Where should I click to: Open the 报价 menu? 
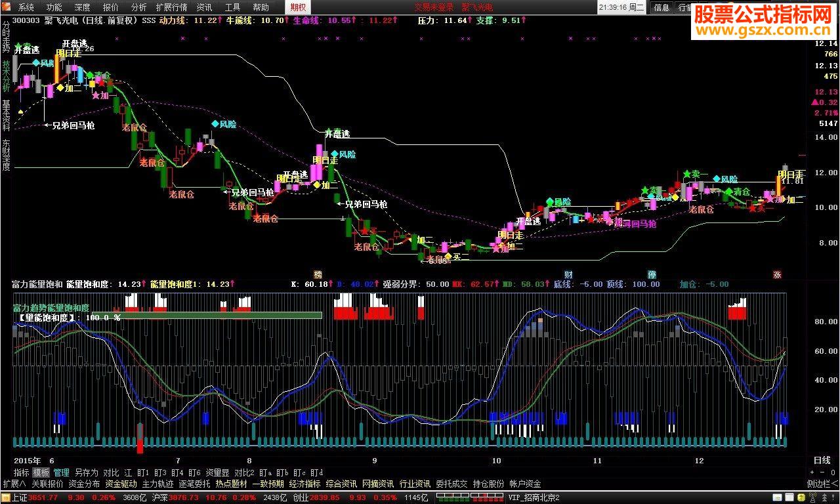[111, 7]
